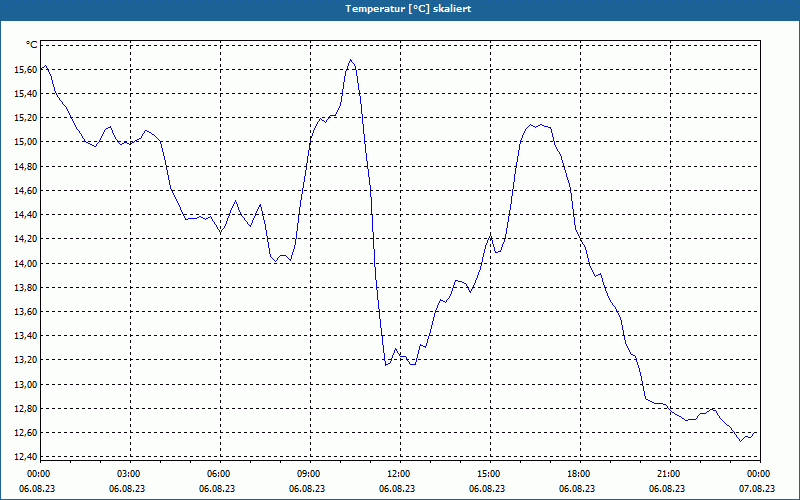Click the 'Temperatur [°C] skaliert' chart title
This screenshot has height=500, width=800.
click(x=408, y=9)
